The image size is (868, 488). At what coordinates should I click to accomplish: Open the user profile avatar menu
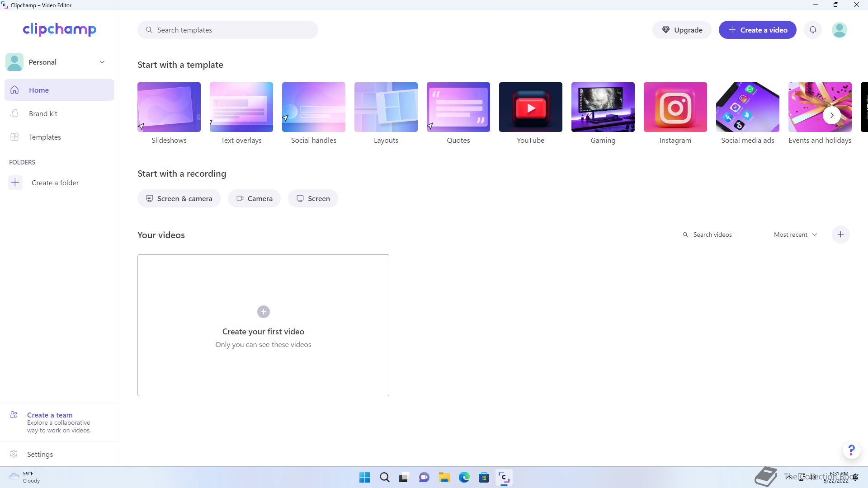coord(839,30)
